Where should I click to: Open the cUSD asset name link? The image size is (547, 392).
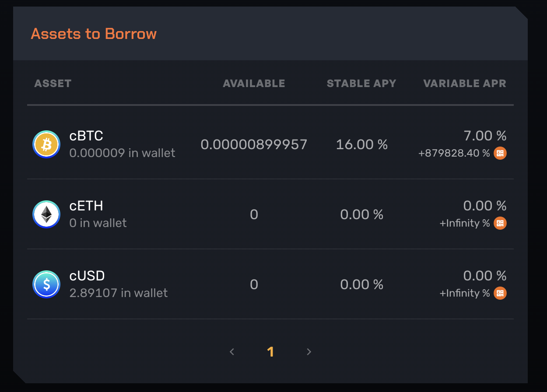(87, 276)
